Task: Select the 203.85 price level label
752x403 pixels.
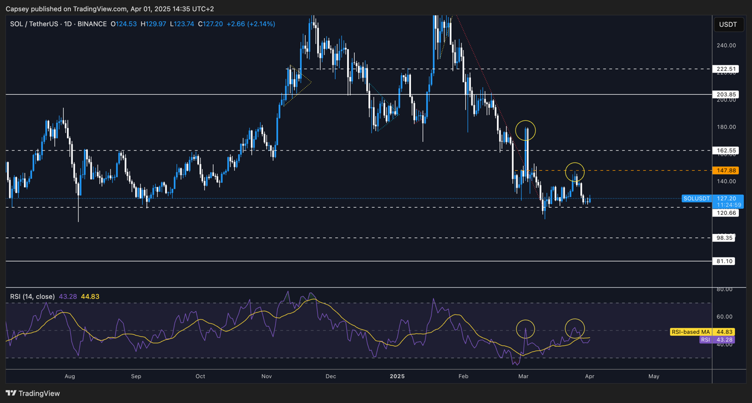Action: [724, 95]
